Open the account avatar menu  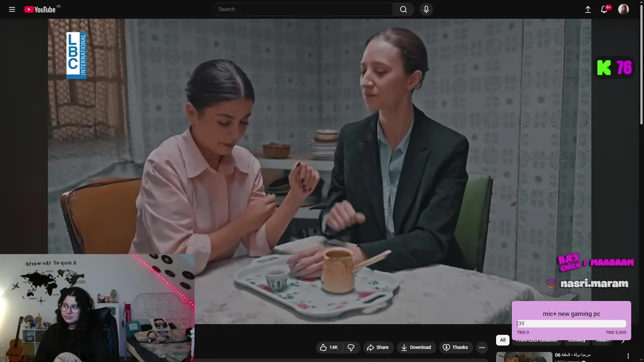pyautogui.click(x=623, y=10)
